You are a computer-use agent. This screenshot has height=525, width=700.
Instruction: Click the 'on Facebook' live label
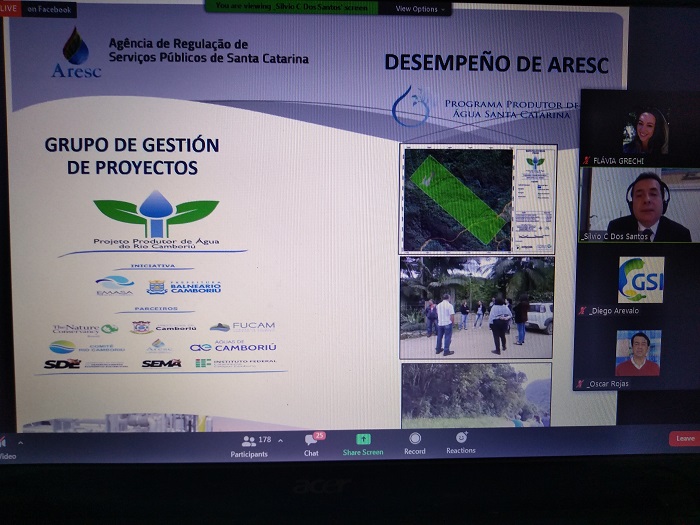pos(49,9)
